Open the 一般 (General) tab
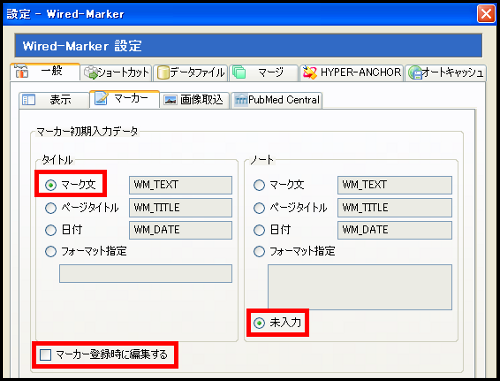 (45, 71)
